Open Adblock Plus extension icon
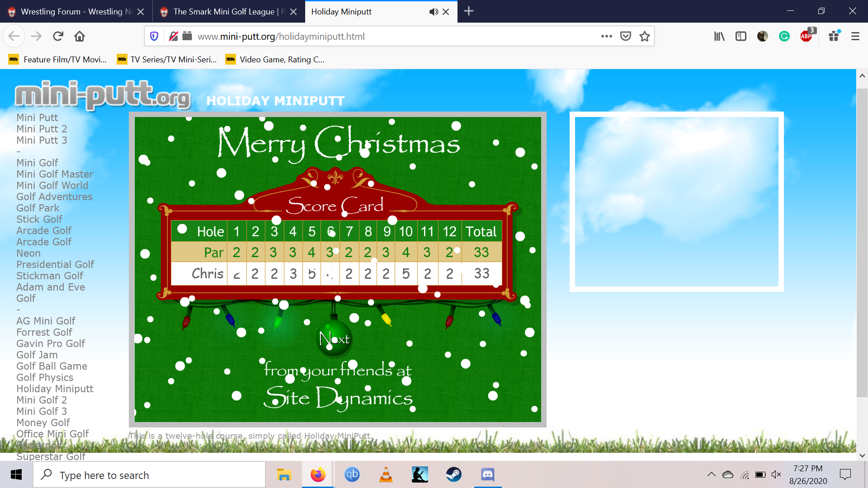 pos(806,36)
